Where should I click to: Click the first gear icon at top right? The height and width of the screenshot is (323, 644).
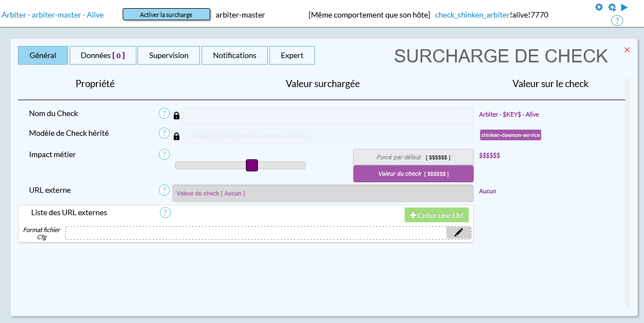(599, 7)
